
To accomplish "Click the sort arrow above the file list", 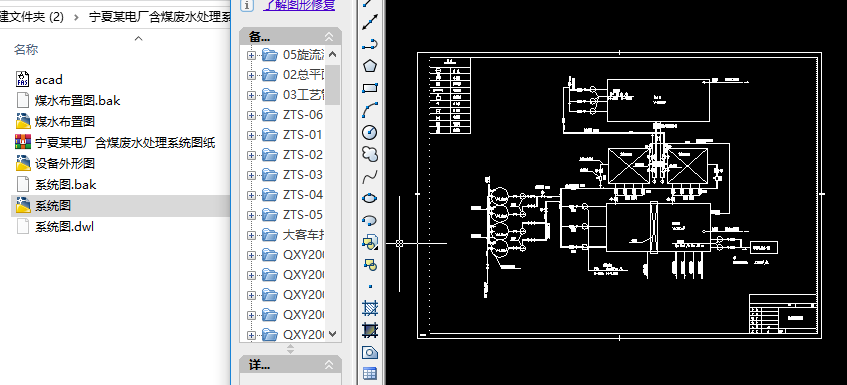I will (x=139, y=38).
